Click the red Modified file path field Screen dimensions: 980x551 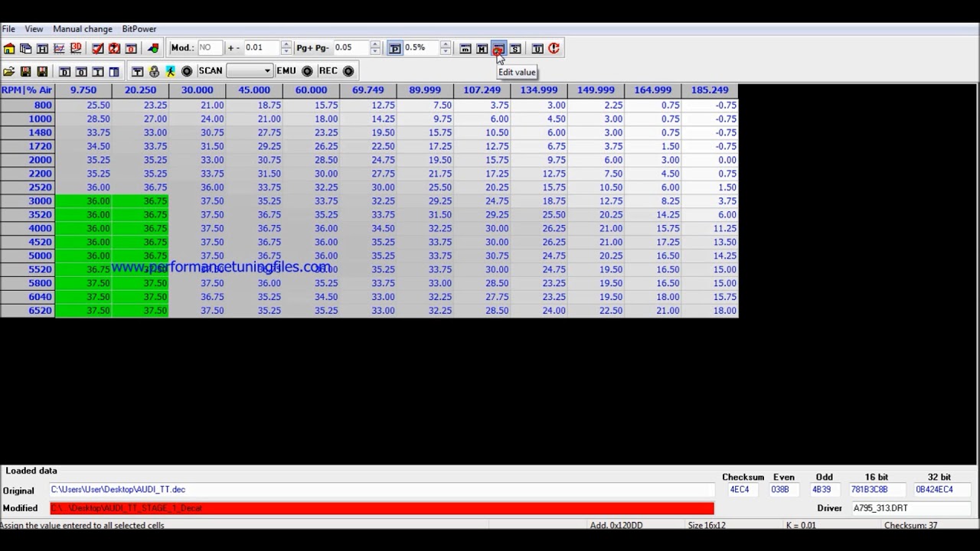[381, 508]
